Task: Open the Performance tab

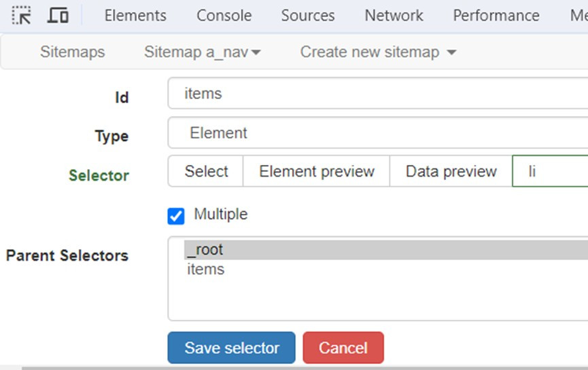Action: [x=496, y=16]
